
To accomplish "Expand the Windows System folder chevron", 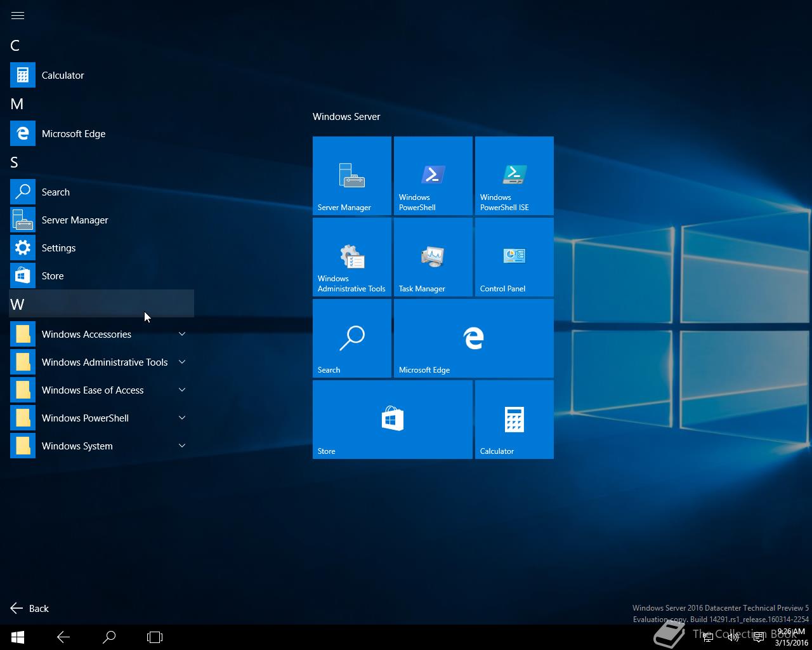I will [182, 446].
